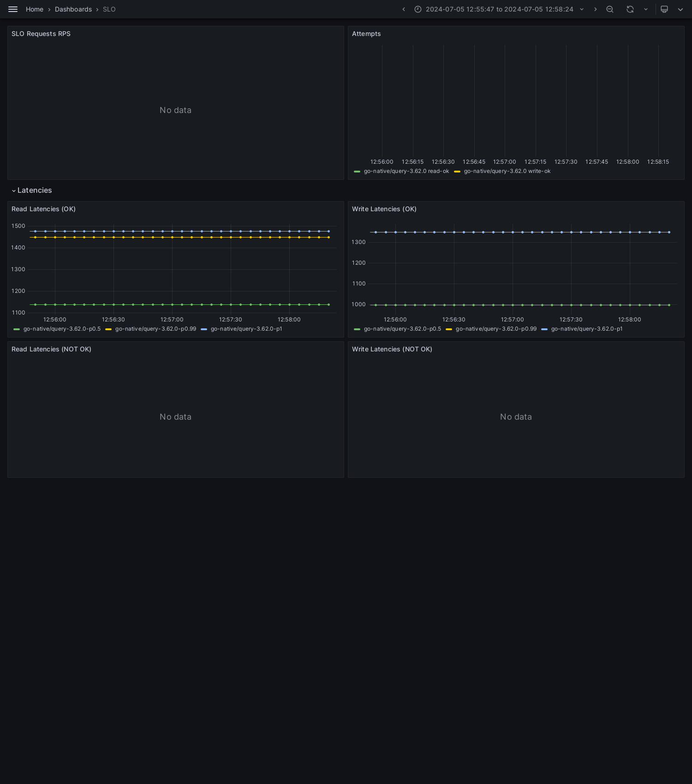Click Read Latencies (OK) panel title

coord(43,209)
